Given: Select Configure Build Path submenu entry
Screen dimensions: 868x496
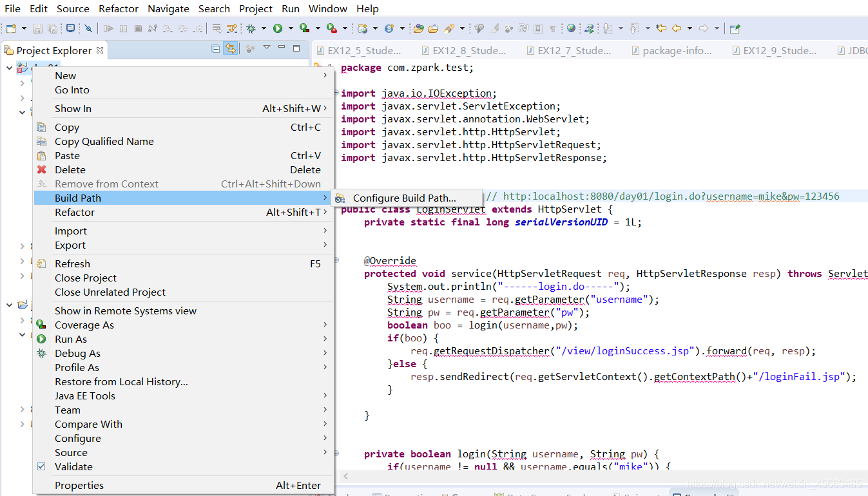Looking at the screenshot, I should [x=407, y=198].
